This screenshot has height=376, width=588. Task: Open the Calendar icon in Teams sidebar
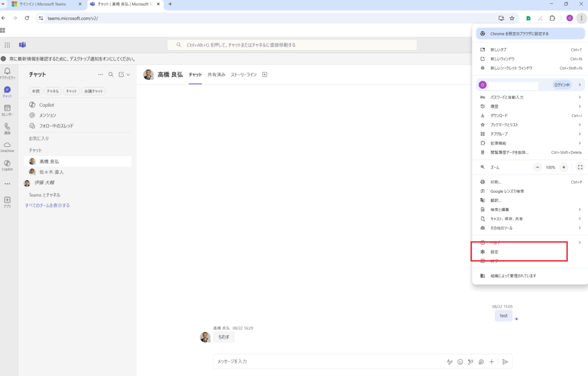tap(7, 110)
